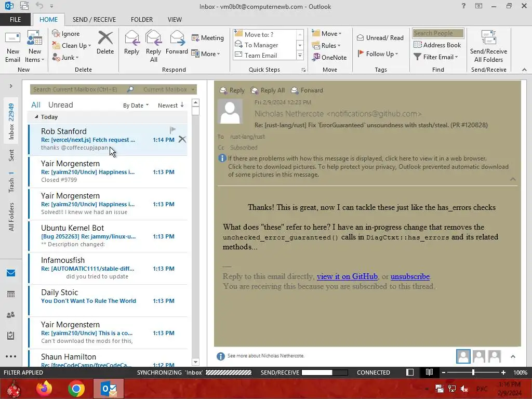Open the Sent folder in sidebar
532x399 pixels.
click(11, 155)
